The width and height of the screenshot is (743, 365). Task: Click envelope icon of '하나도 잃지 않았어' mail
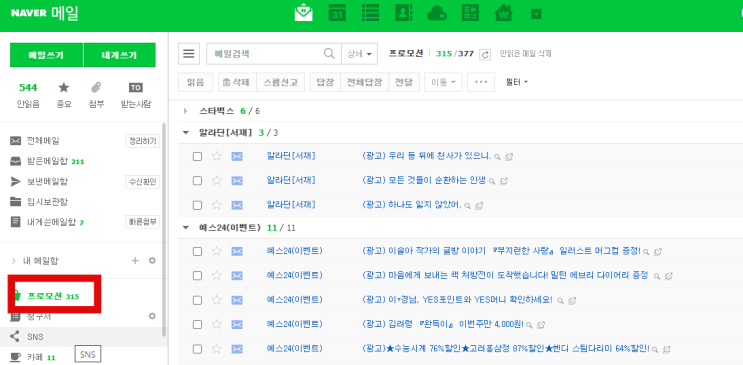[x=237, y=205]
